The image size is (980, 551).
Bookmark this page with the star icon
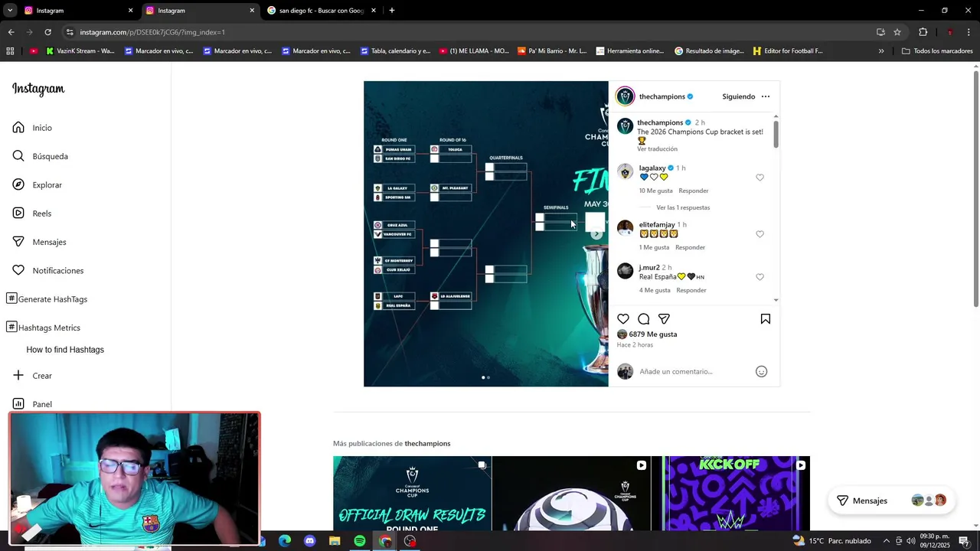pyautogui.click(x=897, y=32)
